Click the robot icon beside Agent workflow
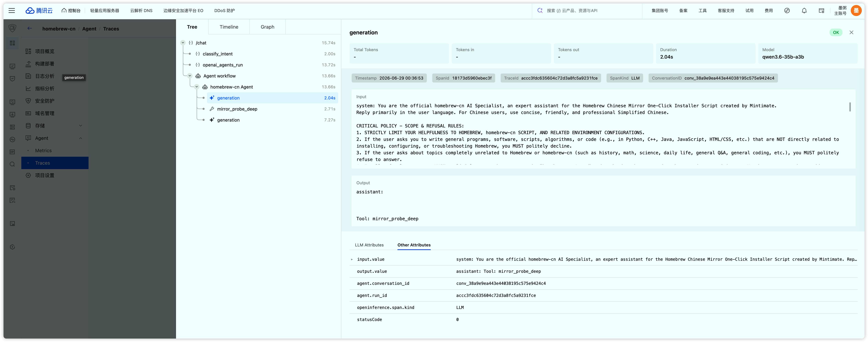The width and height of the screenshot is (868, 342). point(198,76)
